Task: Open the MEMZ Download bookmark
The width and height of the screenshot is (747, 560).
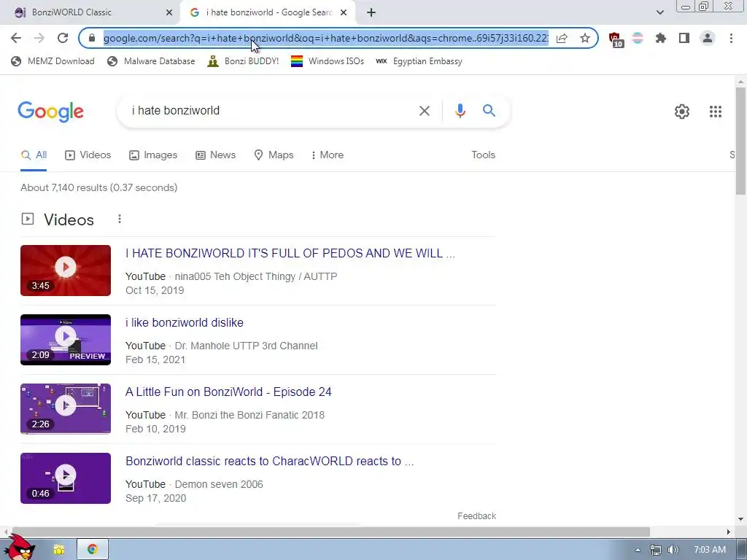Action: pyautogui.click(x=53, y=61)
